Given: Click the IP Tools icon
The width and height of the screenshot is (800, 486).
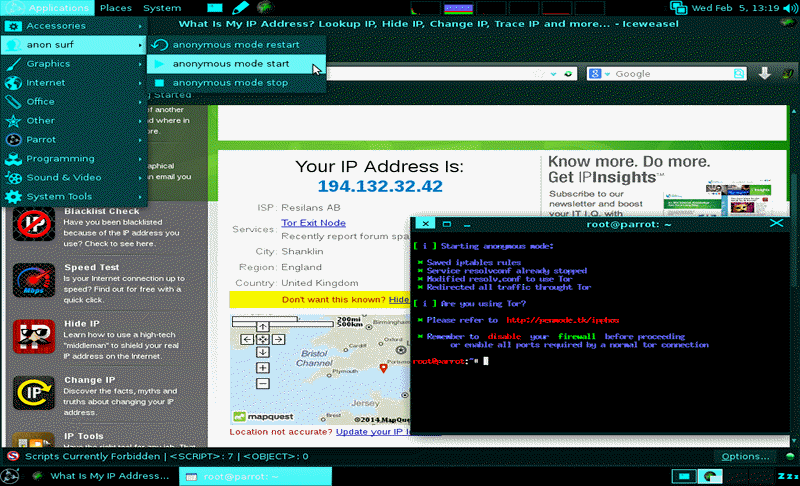Looking at the screenshot, I should pyautogui.click(x=34, y=440).
